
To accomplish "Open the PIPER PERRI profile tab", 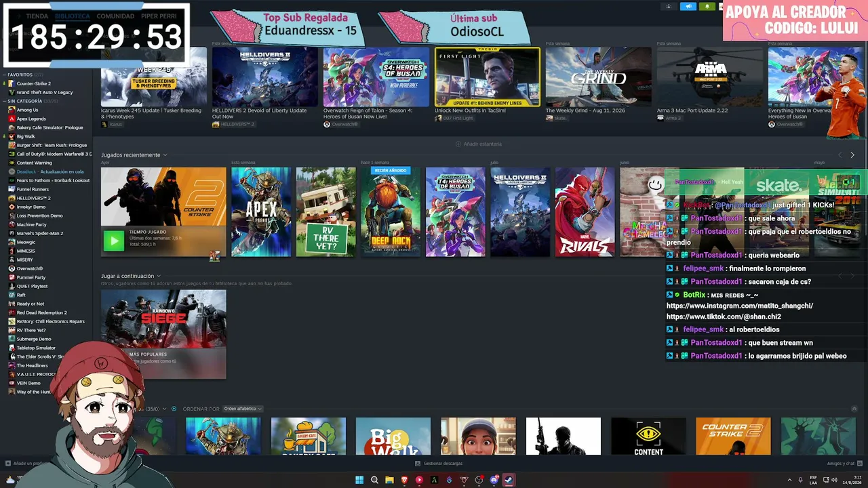I will click(159, 16).
